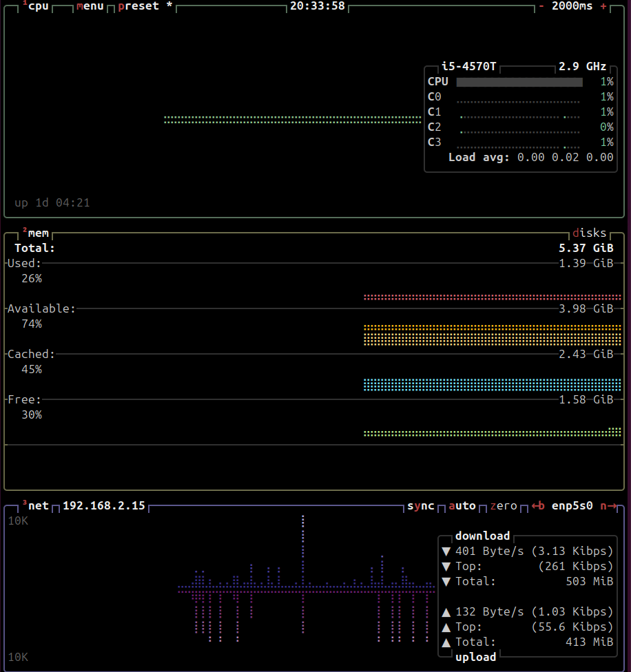
Task: Toggle network graph sync scaling
Action: [420, 506]
